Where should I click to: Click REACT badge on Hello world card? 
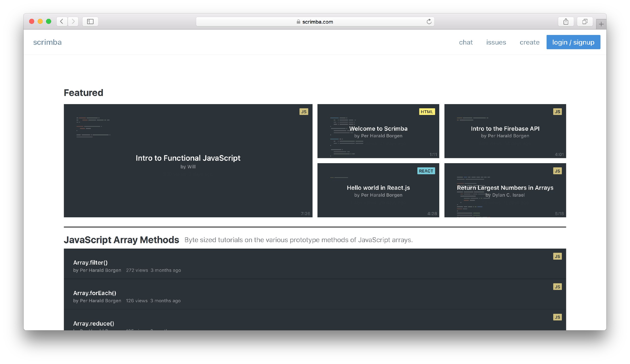tap(426, 171)
